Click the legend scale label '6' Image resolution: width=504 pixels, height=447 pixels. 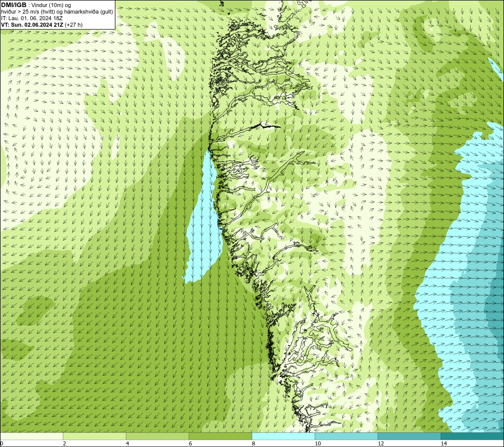coord(191,443)
